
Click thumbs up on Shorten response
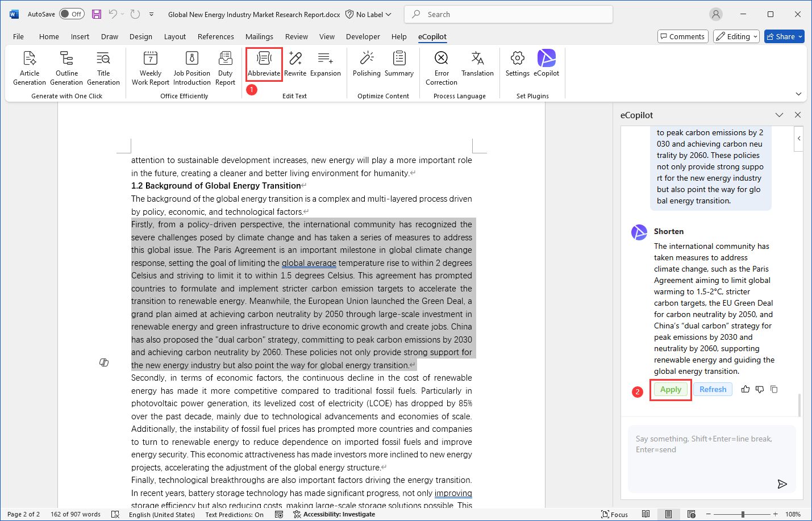(746, 389)
